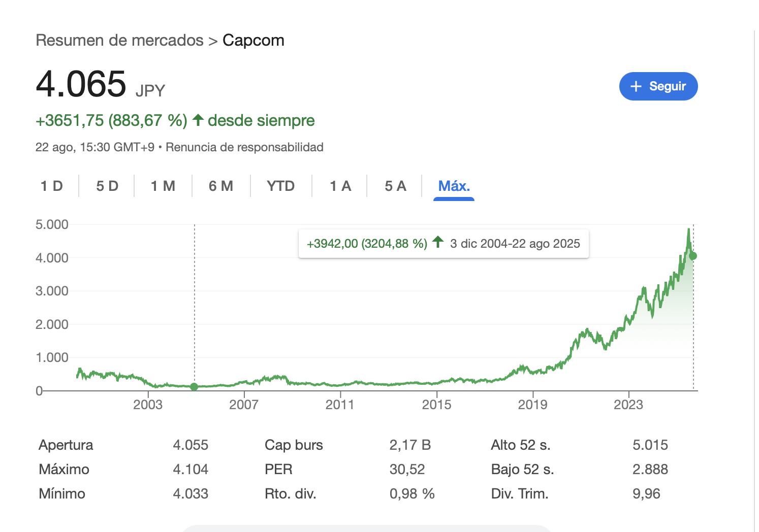Select the 1 M chart range
Image resolution: width=759 pixels, height=532 pixels.
[x=163, y=186]
